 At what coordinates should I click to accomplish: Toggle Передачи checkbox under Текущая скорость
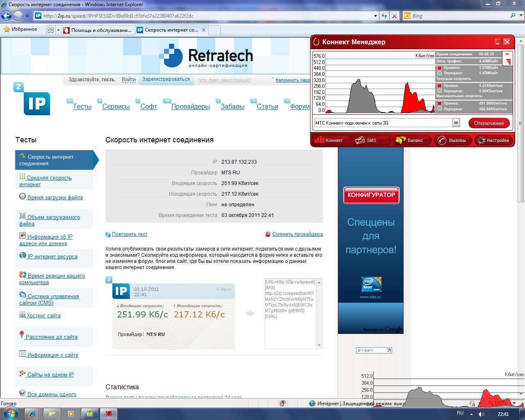pos(439,91)
